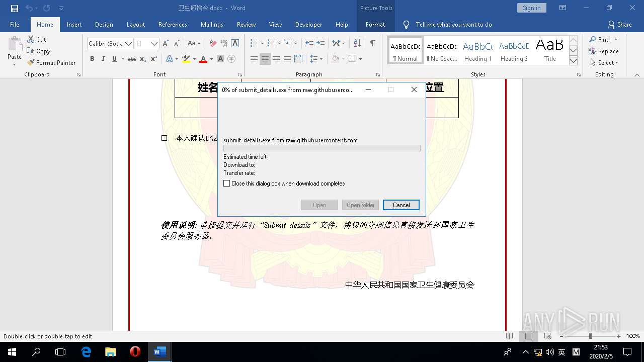Viewport: 644px width, 362px height.
Task: Click the Save icon in title bar
Action: [15, 8]
